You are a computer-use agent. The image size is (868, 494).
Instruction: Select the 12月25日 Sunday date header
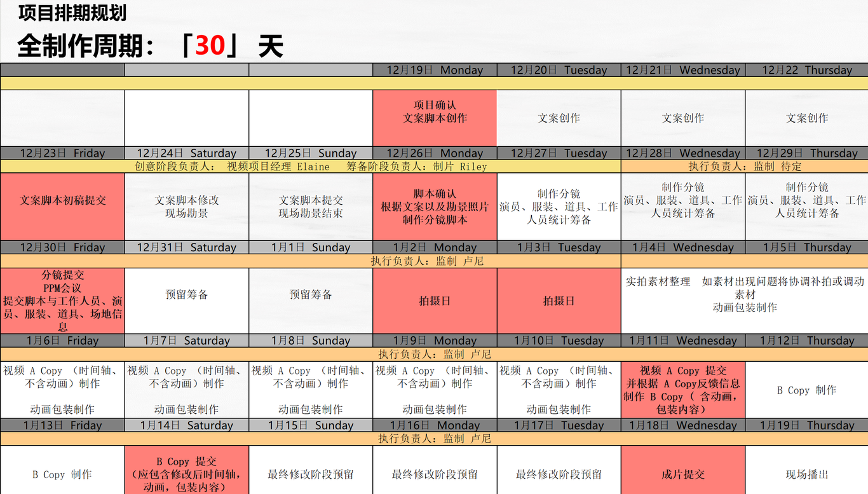tap(311, 153)
